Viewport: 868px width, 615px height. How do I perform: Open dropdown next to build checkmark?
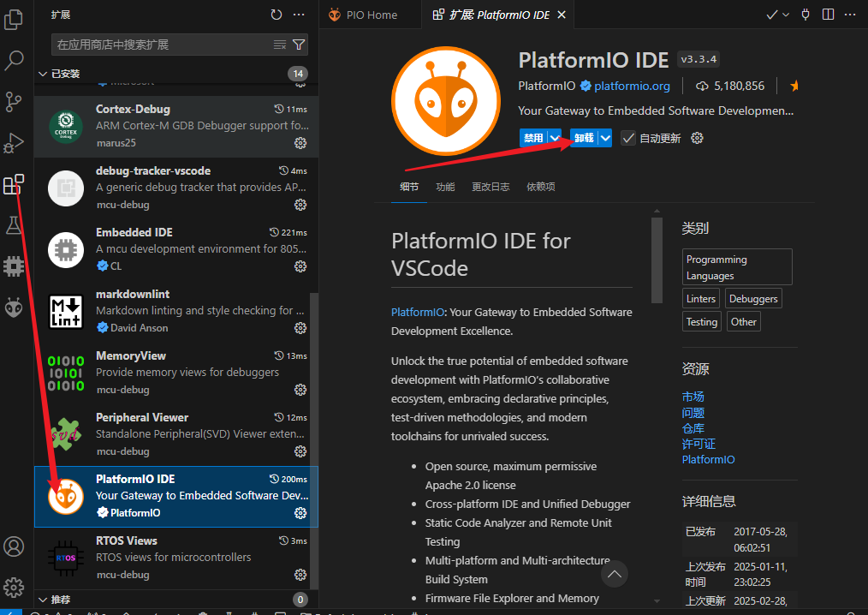(x=786, y=15)
